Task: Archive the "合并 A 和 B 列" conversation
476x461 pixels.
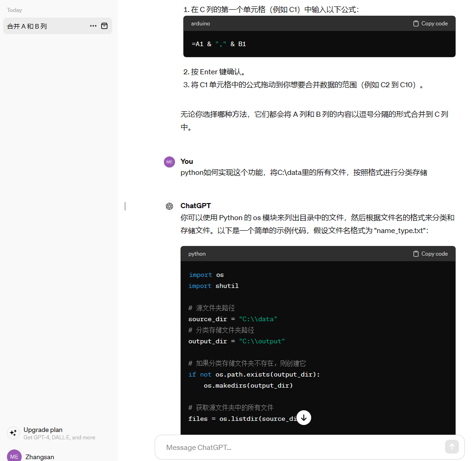Action: pyautogui.click(x=105, y=26)
